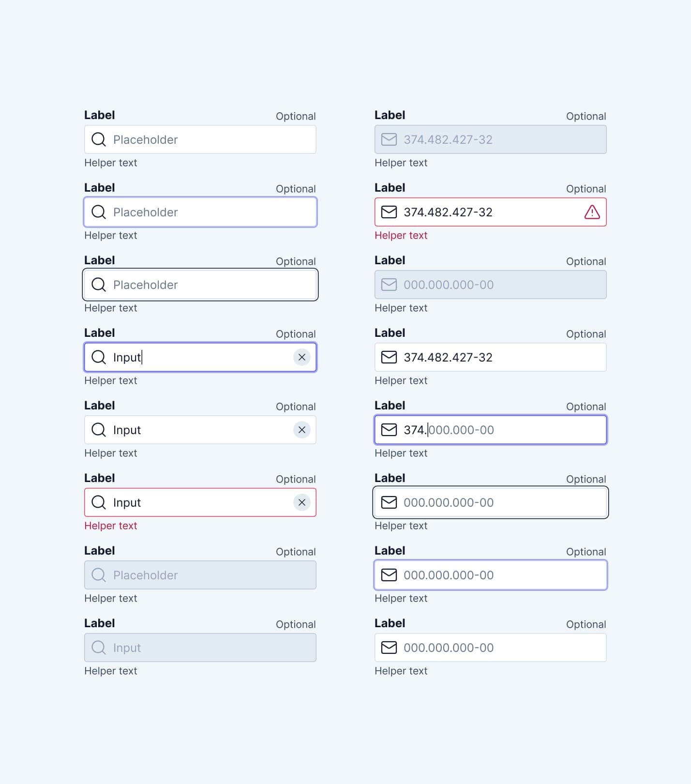The height and width of the screenshot is (784, 691).
Task: Click the X button in the red-bordered Input field
Action: pyautogui.click(x=301, y=502)
